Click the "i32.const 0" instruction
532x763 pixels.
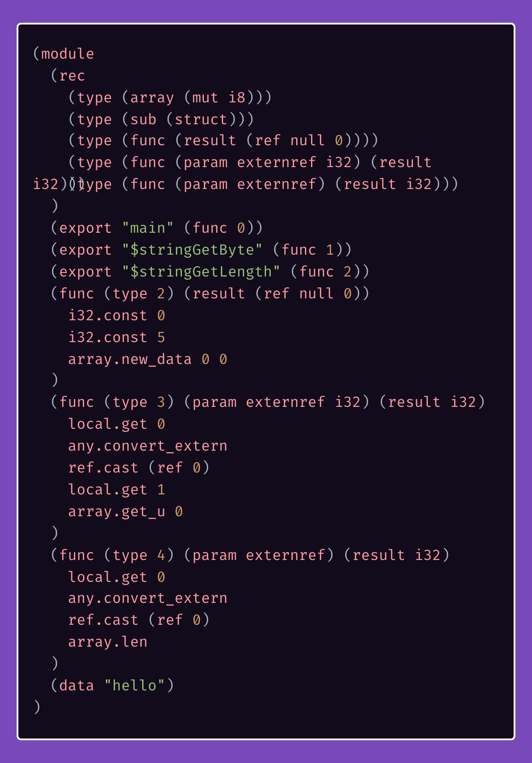tap(116, 315)
